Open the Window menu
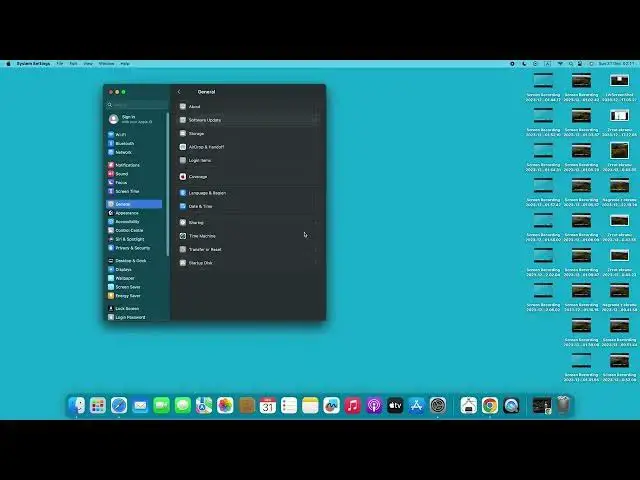This screenshot has height=480, width=640. pos(107,64)
